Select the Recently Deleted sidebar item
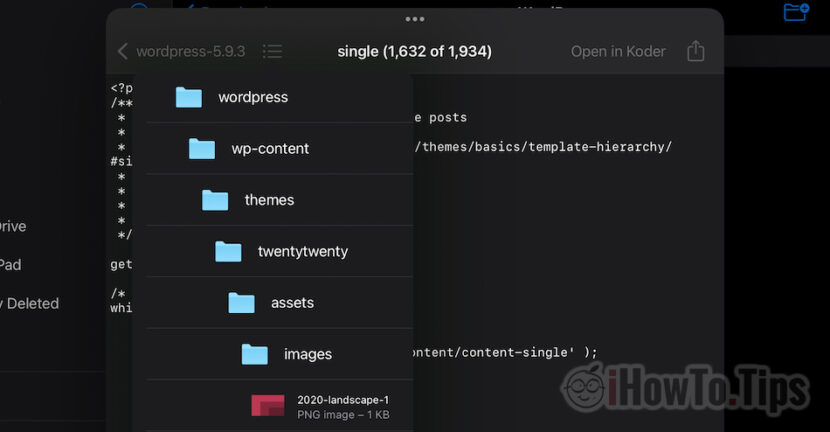 click(x=32, y=303)
